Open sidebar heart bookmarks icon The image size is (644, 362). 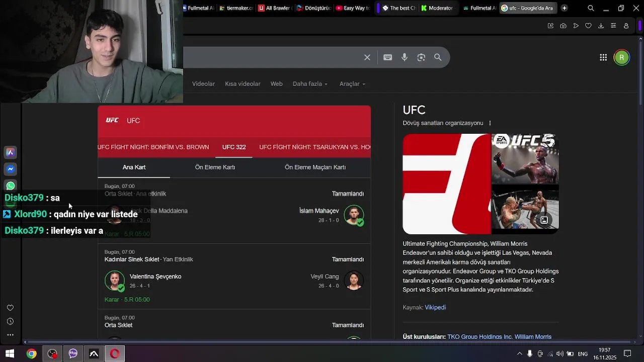pos(10,308)
